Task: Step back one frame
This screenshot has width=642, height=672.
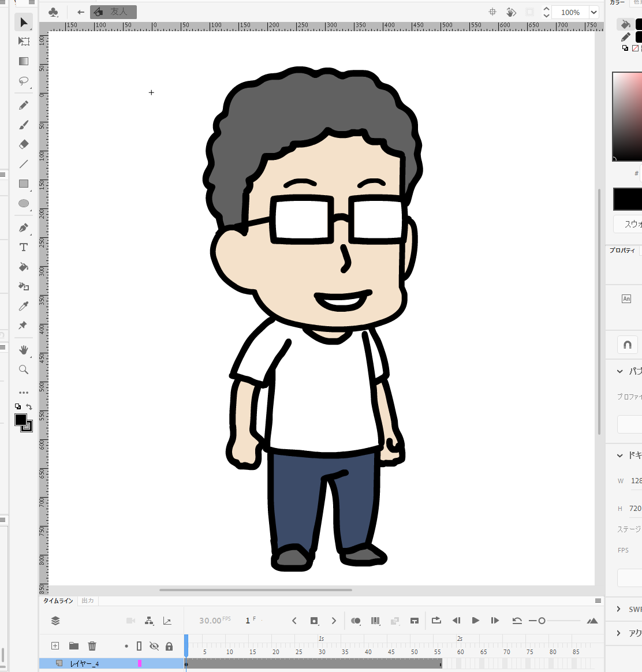Action: point(457,621)
